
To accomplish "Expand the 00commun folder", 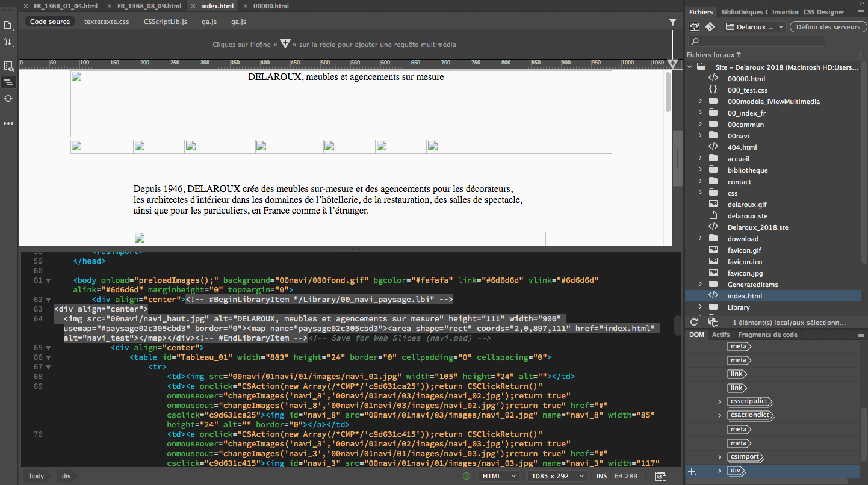I will point(700,125).
